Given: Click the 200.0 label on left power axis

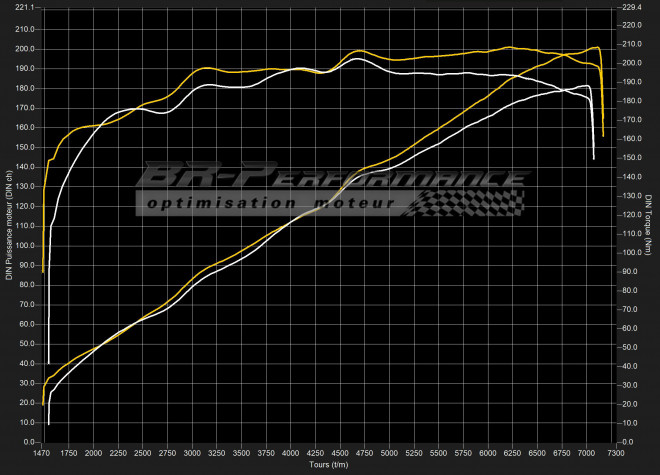Looking at the screenshot, I should coord(26,48).
